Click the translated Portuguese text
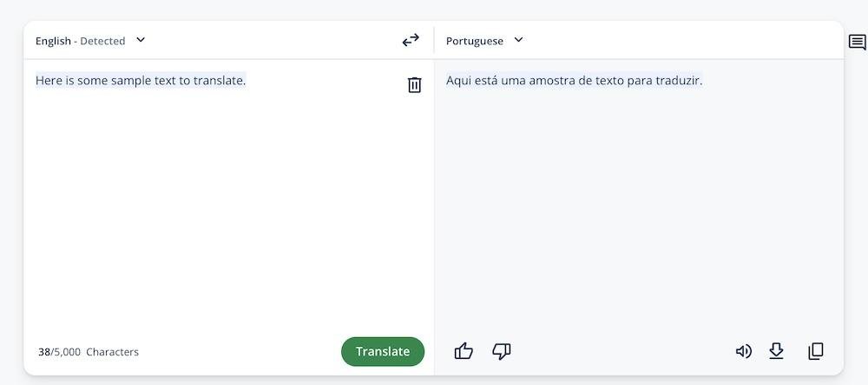This screenshot has width=868, height=385. [574, 81]
